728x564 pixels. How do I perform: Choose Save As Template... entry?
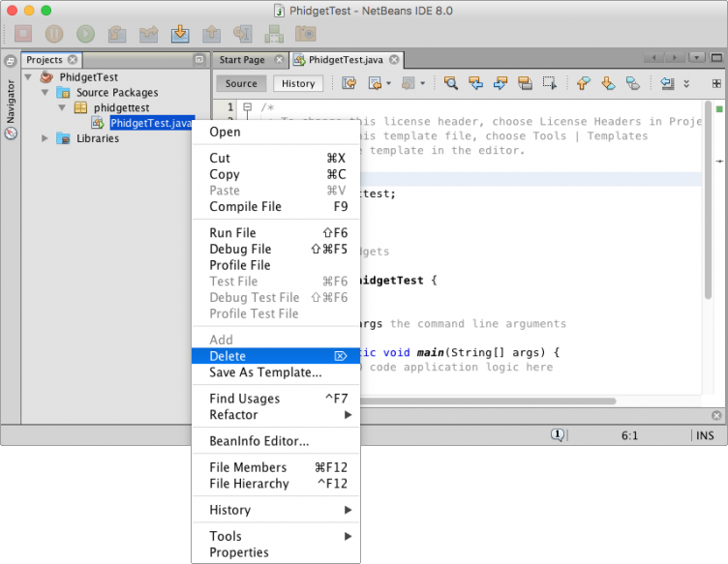tap(276, 372)
